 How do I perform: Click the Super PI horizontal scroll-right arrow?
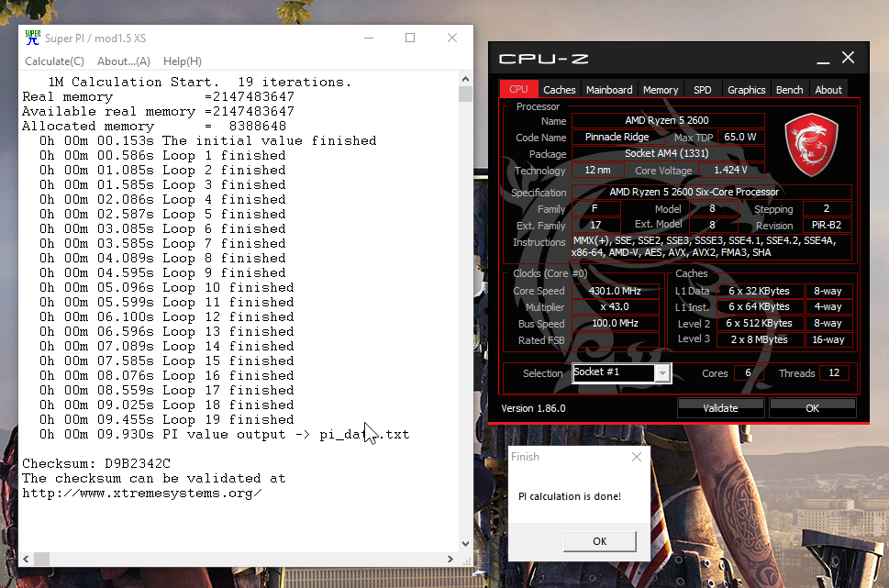coord(450,559)
